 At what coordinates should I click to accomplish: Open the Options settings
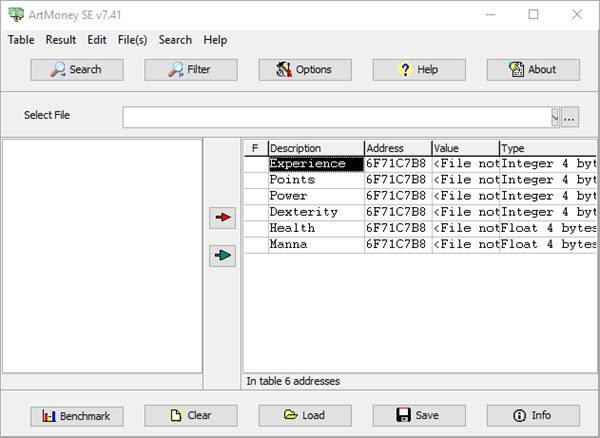point(305,70)
